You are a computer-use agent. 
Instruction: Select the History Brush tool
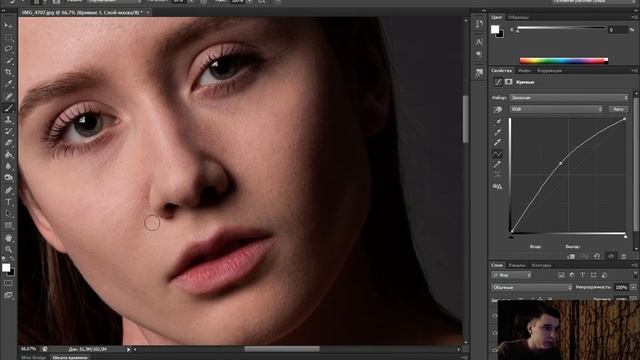(x=8, y=131)
